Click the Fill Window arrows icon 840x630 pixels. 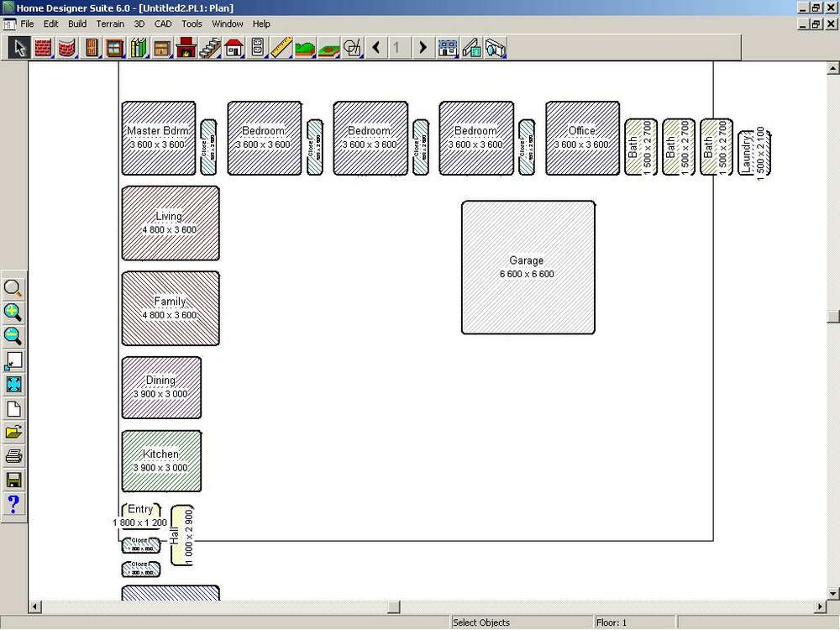[13, 386]
